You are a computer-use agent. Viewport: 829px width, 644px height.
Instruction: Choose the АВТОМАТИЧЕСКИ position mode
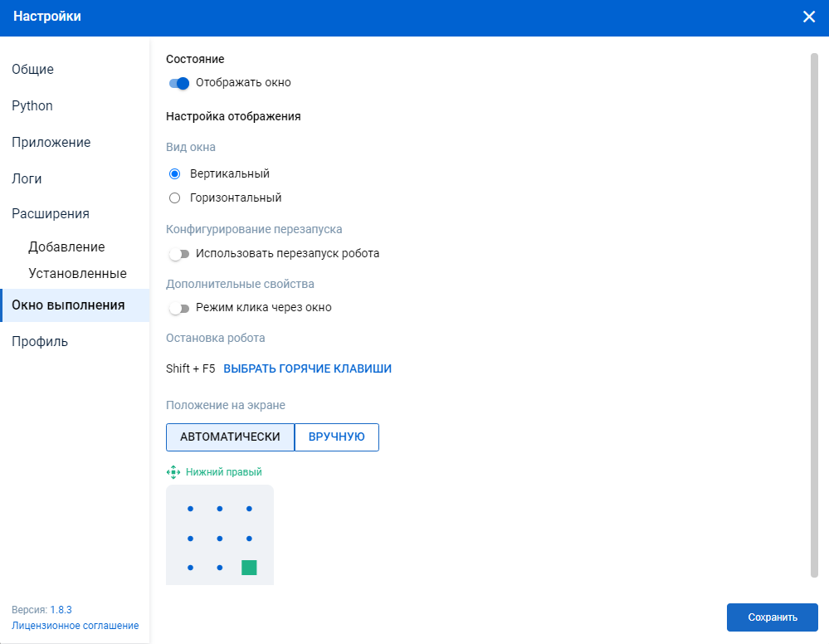230,437
